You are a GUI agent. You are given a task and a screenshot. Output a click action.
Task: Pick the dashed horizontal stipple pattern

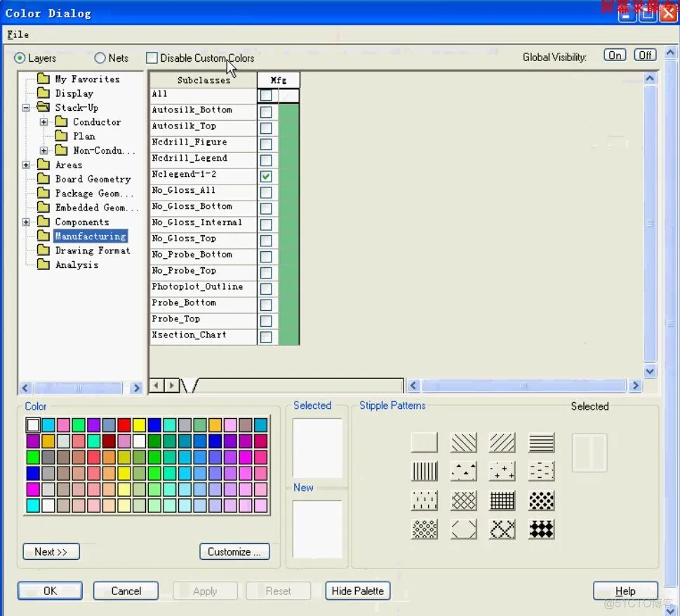pyautogui.click(x=541, y=471)
